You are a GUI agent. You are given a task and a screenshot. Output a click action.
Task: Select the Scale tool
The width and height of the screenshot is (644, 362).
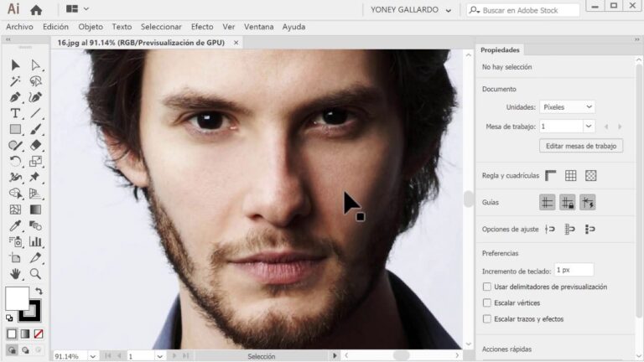click(35, 161)
